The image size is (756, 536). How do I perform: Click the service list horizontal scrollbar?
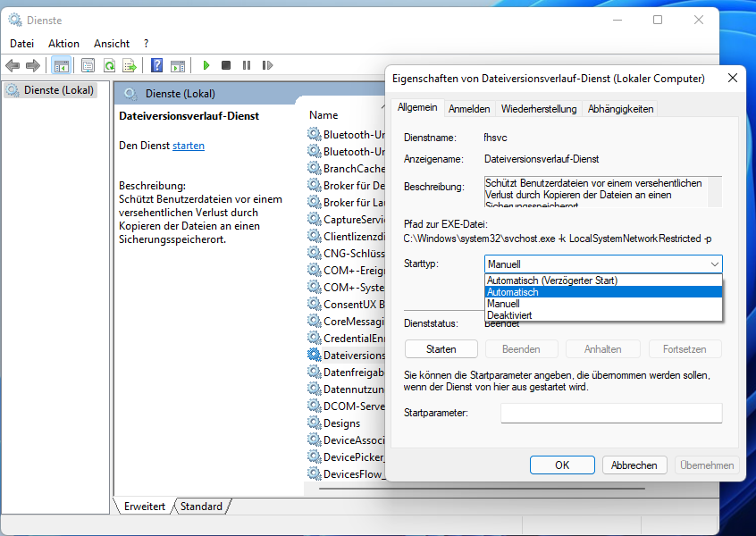point(483,489)
